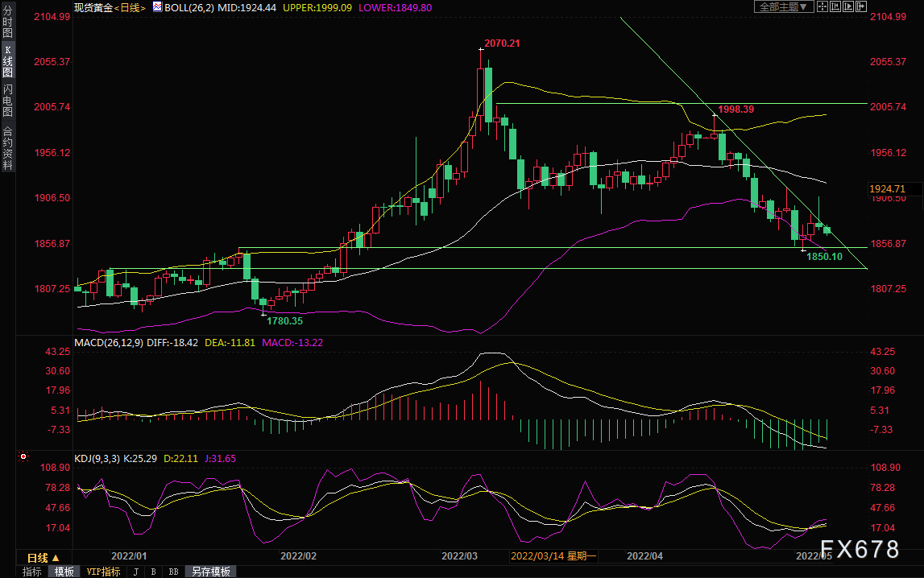Image resolution: width=924 pixels, height=578 pixels.
Task: Click the red sun marker icon beside KDJ
Action: tap(23, 456)
